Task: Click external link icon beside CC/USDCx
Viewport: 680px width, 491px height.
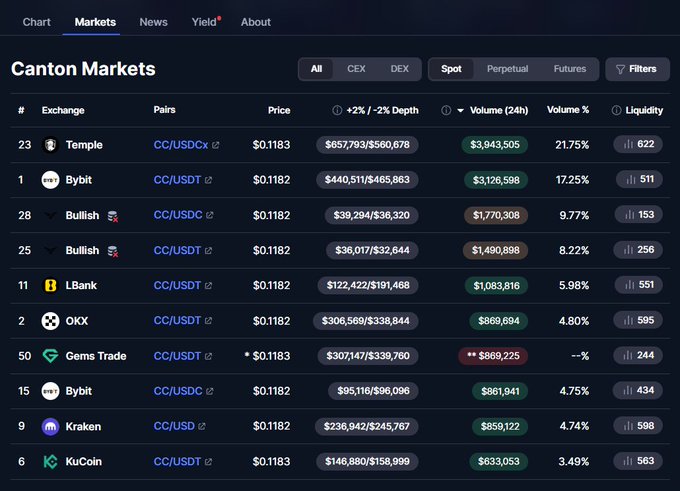Action: pos(216,145)
